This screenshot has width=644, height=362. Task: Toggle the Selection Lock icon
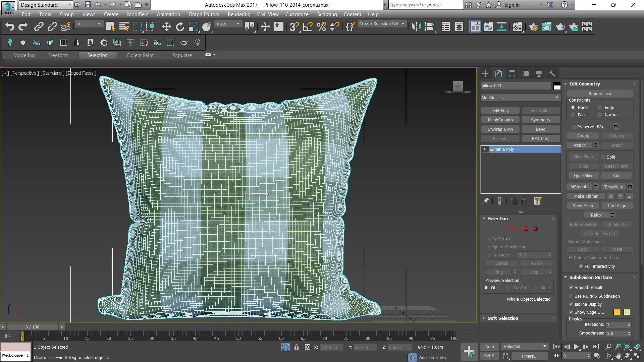[x=297, y=347]
